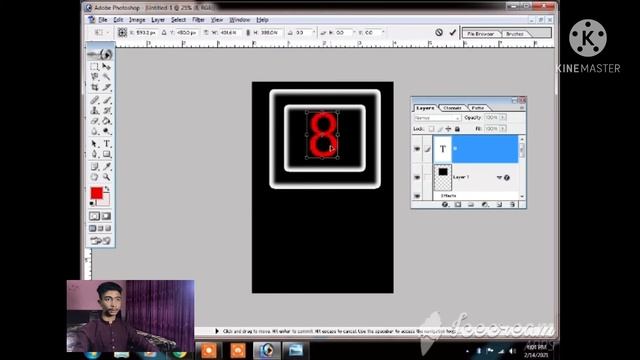Viewport: 640px width, 360px height.
Task: Select the Dodge tool
Action: click(x=107, y=131)
